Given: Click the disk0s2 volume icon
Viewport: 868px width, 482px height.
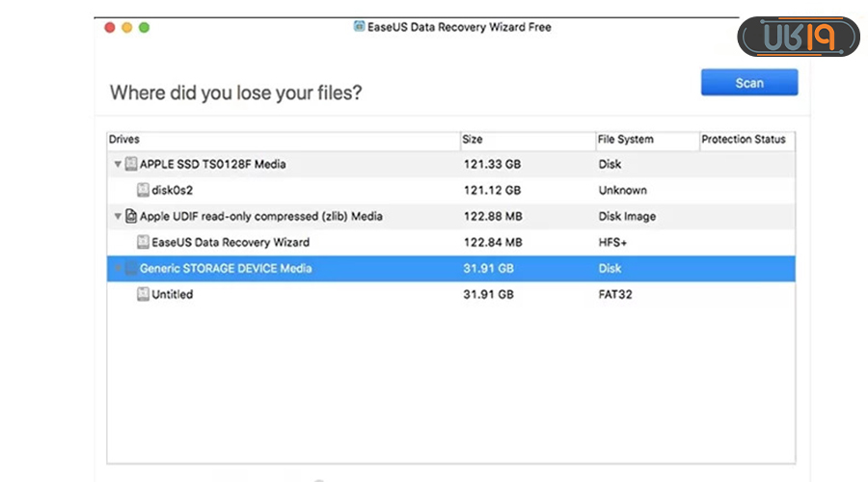Looking at the screenshot, I should [144, 191].
